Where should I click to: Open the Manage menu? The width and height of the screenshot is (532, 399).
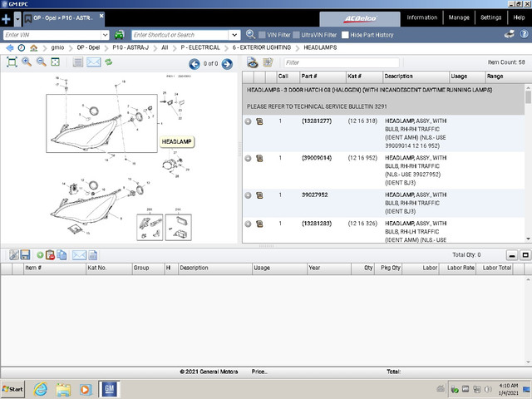pos(459,17)
